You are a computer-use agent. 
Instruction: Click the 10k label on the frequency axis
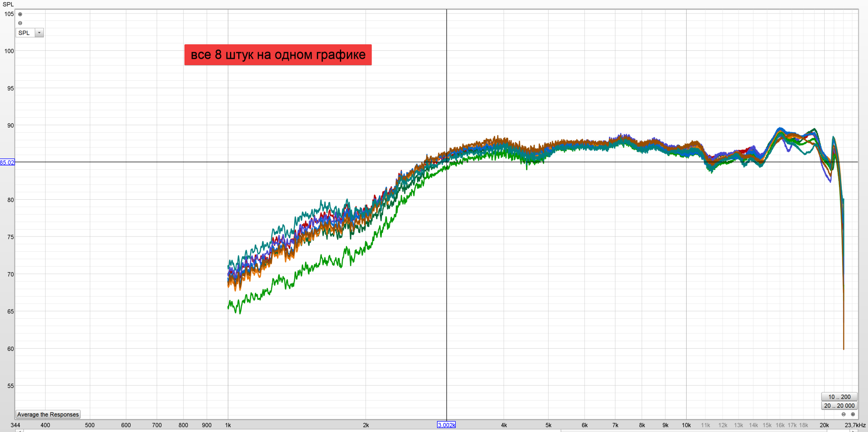pyautogui.click(x=686, y=425)
